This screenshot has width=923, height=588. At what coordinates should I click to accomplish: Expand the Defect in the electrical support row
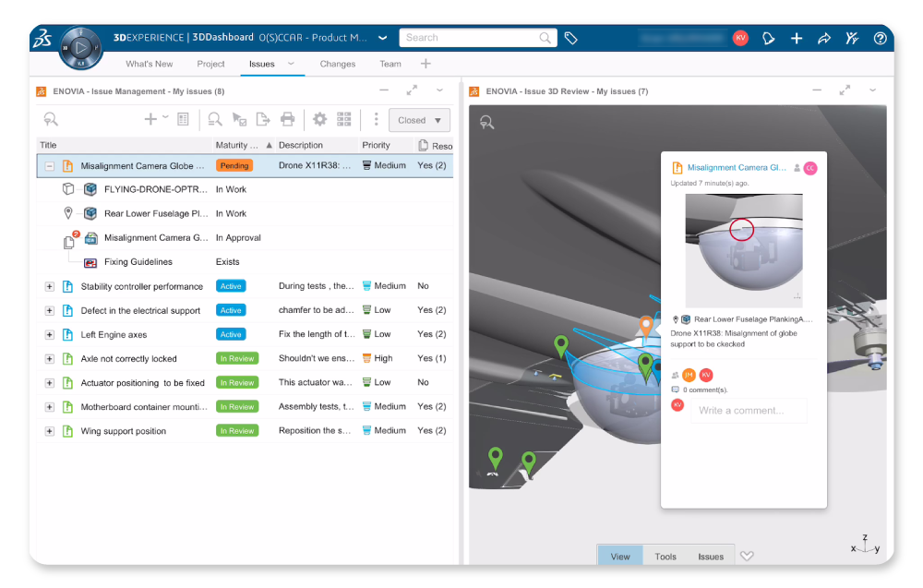[x=50, y=311]
